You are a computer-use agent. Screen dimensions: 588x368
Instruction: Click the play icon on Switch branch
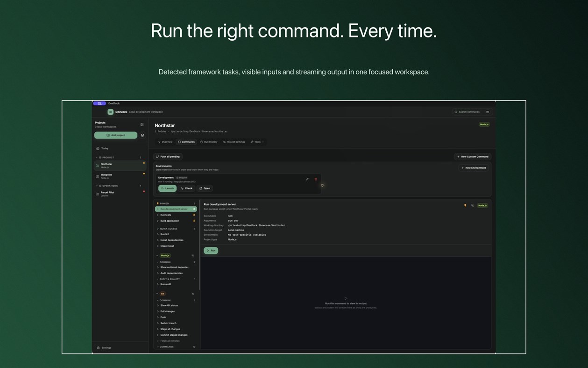158,323
